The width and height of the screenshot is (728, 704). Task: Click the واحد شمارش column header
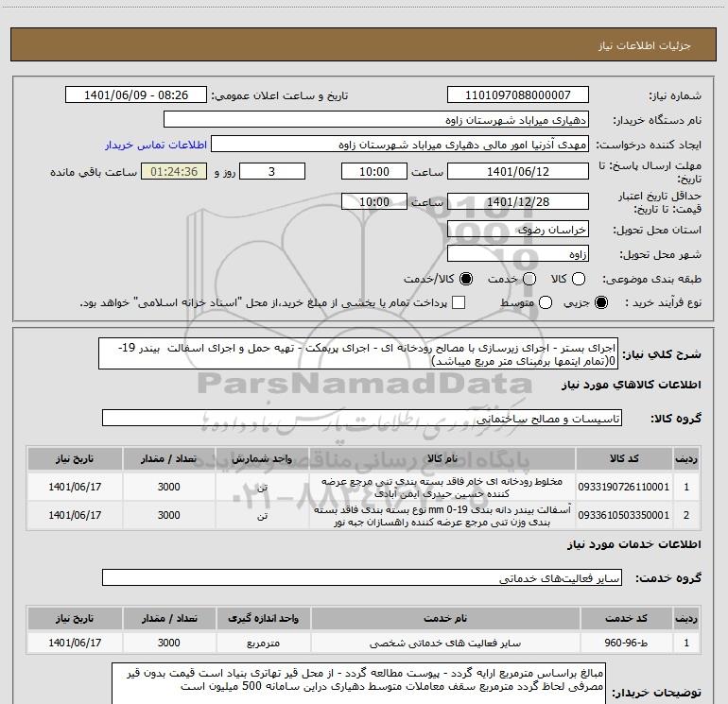coord(262,458)
